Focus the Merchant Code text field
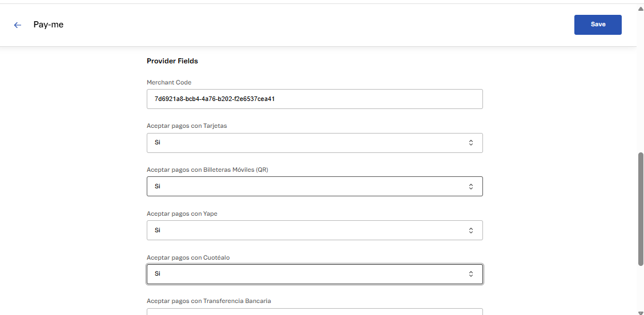Screen dimensions: 644x315 pos(314,99)
